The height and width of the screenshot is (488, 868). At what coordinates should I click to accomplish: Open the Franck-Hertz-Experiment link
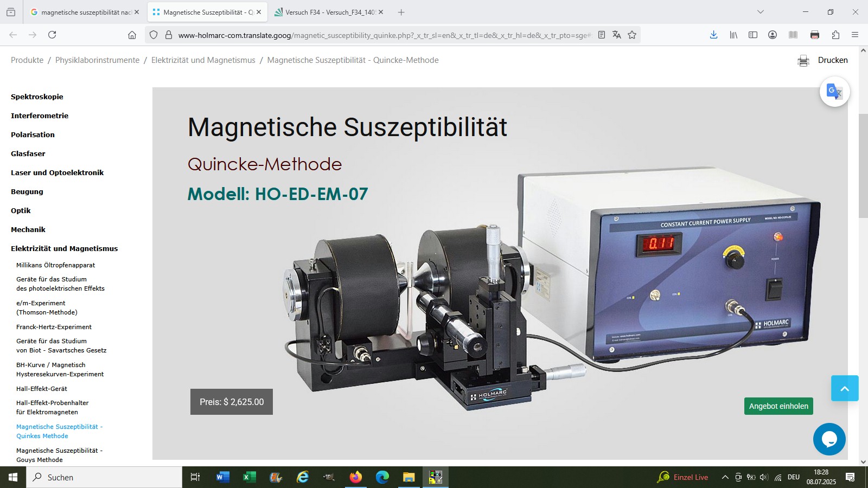click(x=54, y=327)
